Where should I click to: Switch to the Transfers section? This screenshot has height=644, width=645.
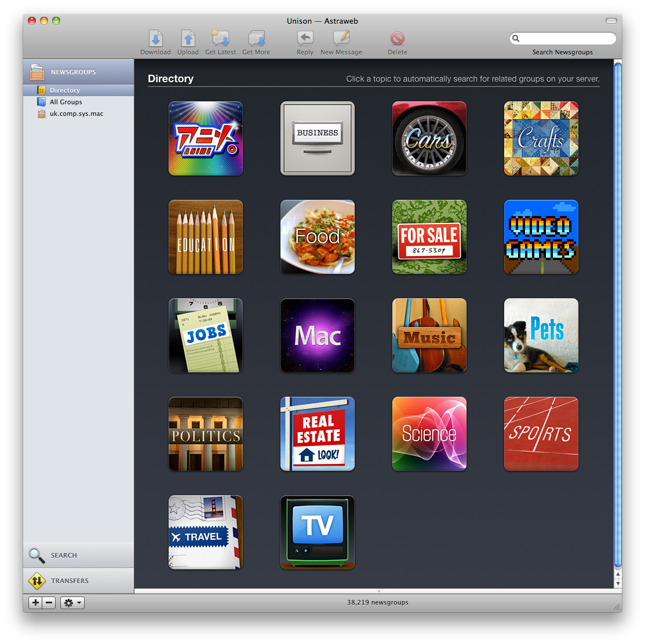tap(70, 581)
